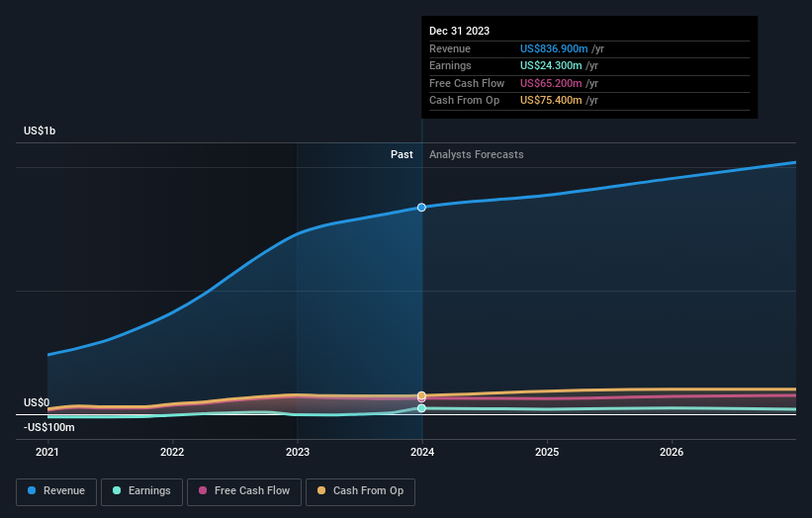Select the 2026 x-axis label

pyautogui.click(x=672, y=452)
